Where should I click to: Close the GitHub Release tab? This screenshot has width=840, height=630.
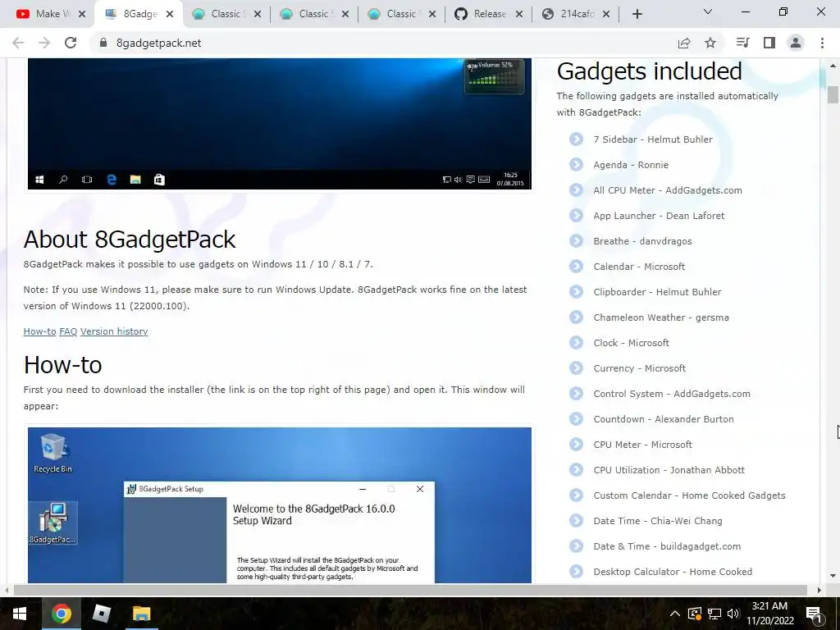tap(519, 15)
